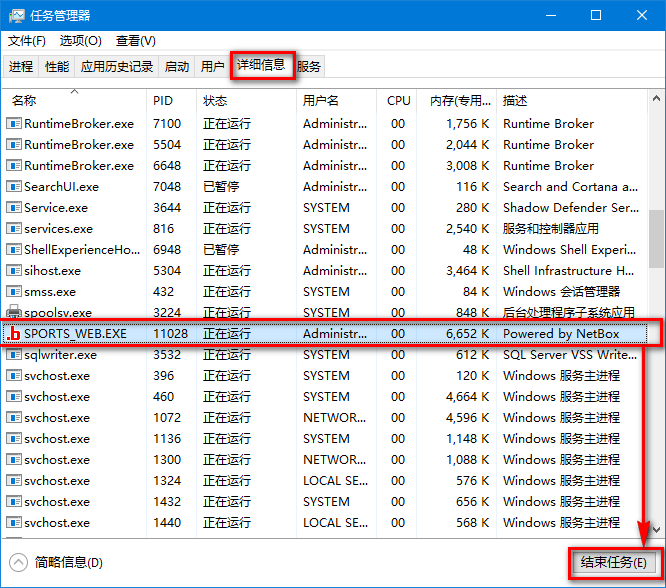The width and height of the screenshot is (666, 588).
Task: Click the icon of svchost.exe PID 1300
Action: point(14,459)
